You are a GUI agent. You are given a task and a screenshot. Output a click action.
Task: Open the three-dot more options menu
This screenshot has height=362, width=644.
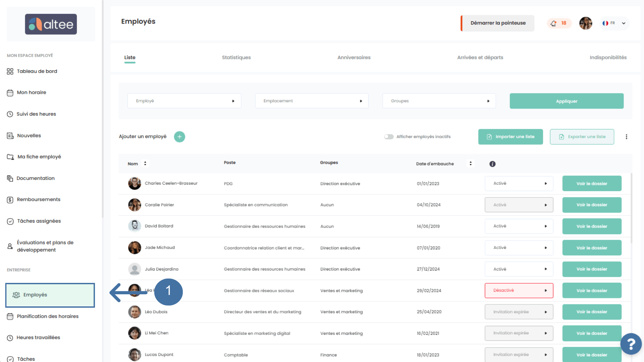(626, 137)
